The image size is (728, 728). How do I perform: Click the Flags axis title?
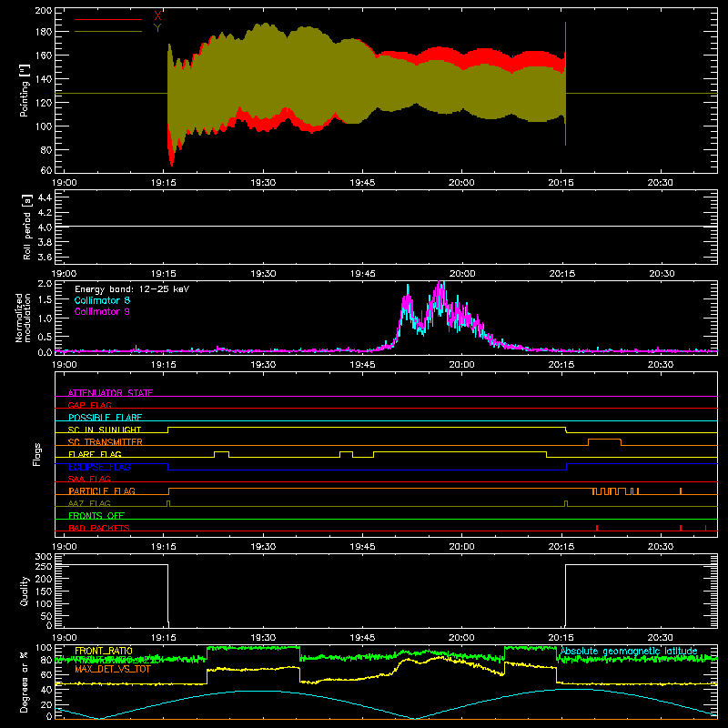coord(36,454)
